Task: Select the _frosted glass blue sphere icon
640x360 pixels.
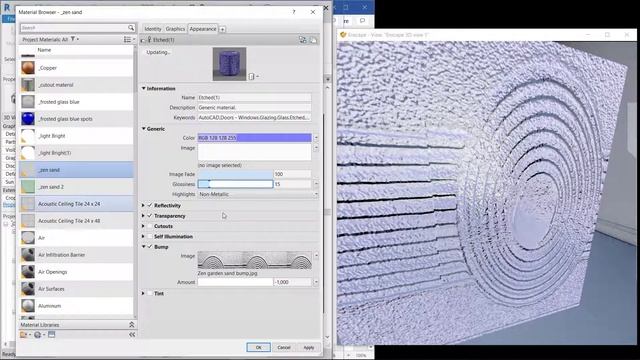Action: click(28, 102)
